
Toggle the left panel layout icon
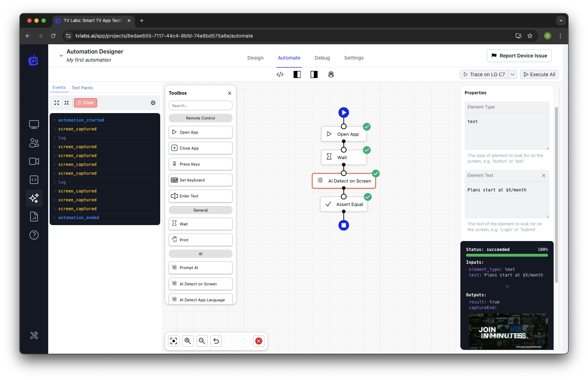pyautogui.click(x=297, y=74)
